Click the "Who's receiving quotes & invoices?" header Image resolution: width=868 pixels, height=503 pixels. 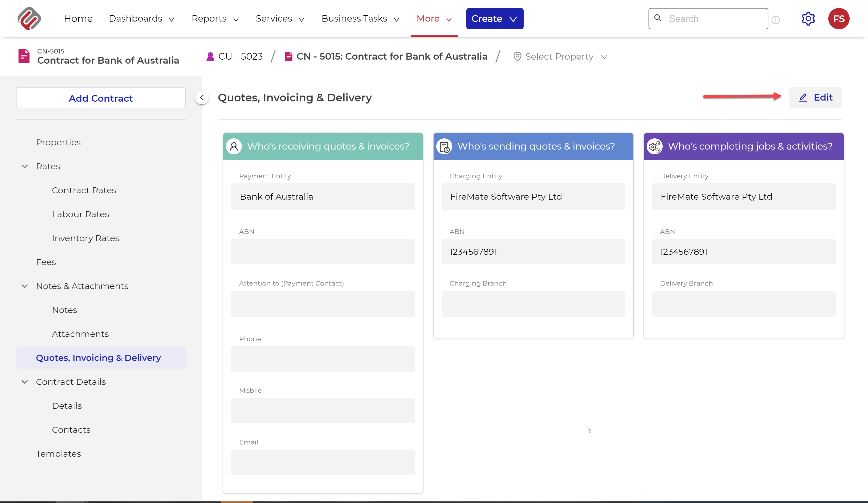point(323,146)
